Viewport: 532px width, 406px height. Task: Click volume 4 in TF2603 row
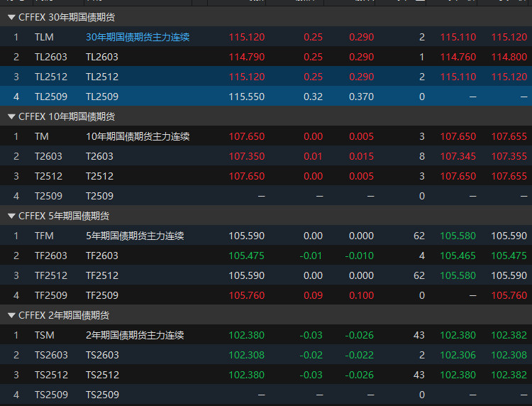point(422,256)
